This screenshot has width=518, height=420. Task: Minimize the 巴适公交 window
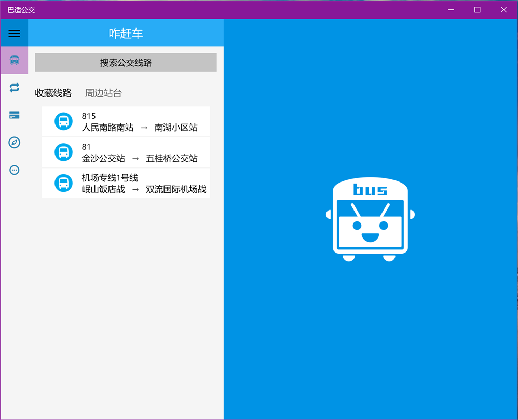coord(451,10)
